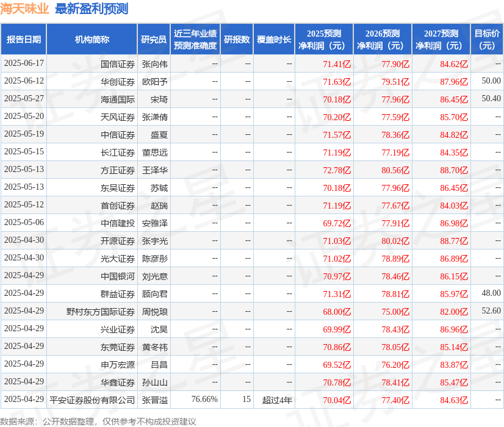Click target price 50.40

(x=491, y=98)
